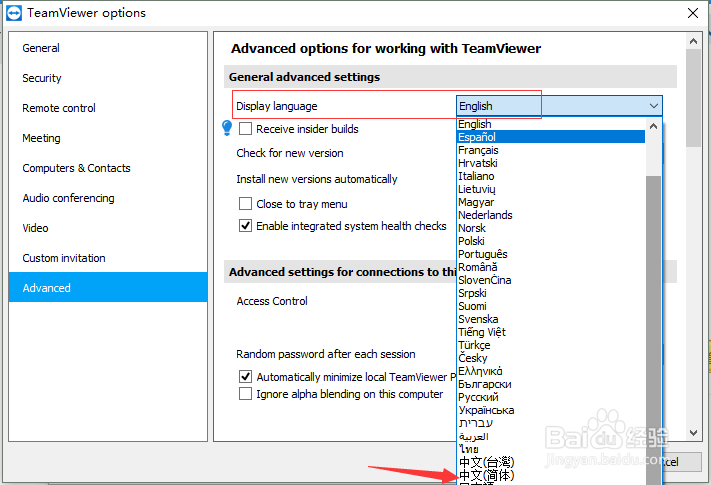Click the Install new versions automatically label
Screen dimensions: 711x485
pos(317,179)
